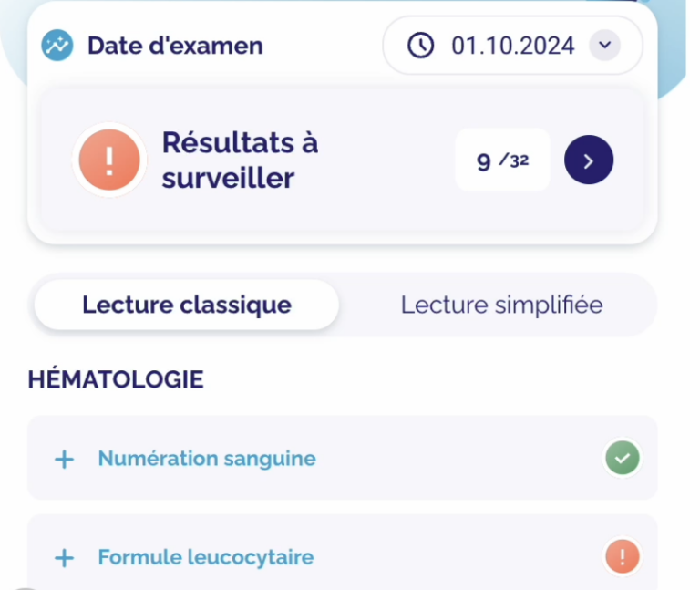Click the green checkmark status icon
Viewport: 700px width, 590px height.
pos(623,458)
